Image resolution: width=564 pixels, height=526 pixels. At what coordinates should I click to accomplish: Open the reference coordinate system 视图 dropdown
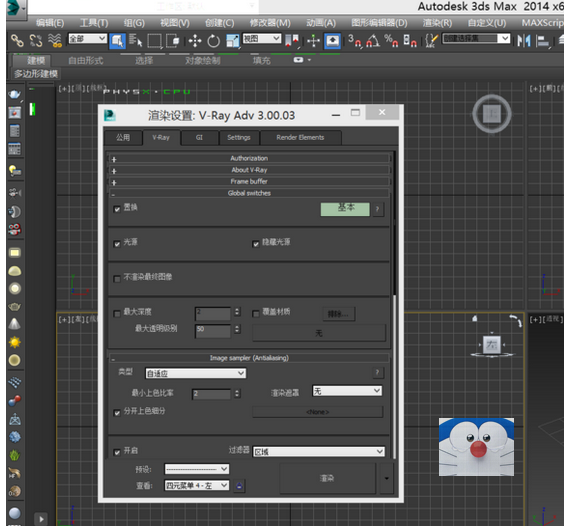262,38
